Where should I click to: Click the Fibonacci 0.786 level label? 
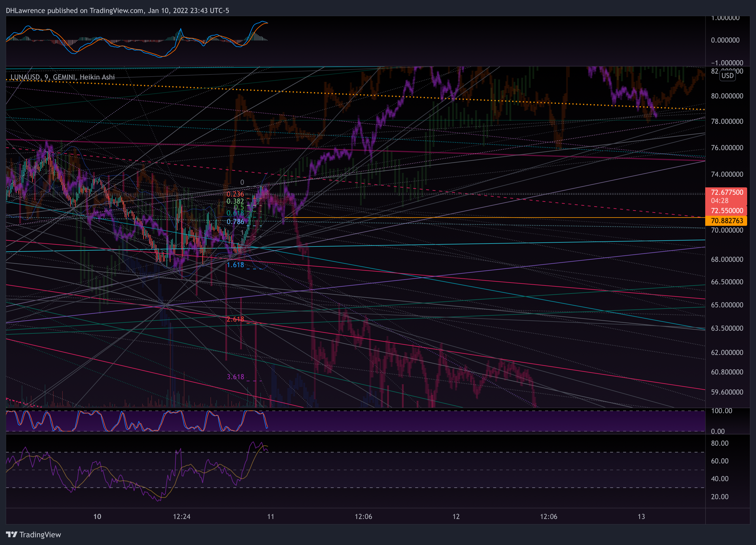(x=235, y=221)
